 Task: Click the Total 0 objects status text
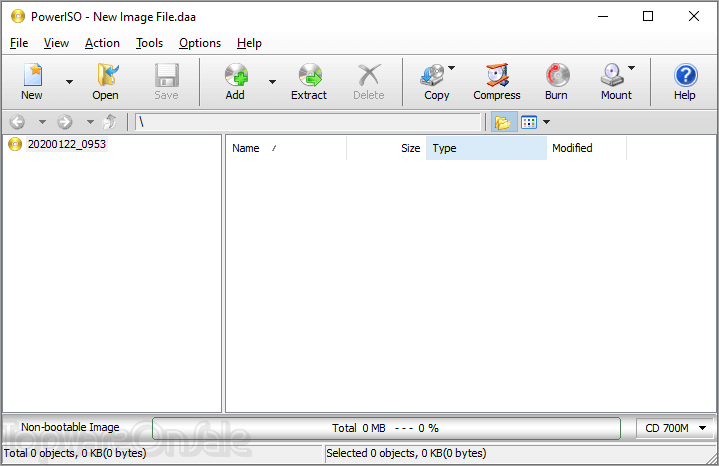tap(75, 453)
